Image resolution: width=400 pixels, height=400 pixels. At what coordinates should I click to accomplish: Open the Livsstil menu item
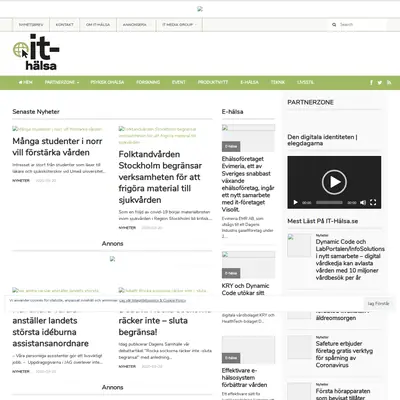pos(305,82)
